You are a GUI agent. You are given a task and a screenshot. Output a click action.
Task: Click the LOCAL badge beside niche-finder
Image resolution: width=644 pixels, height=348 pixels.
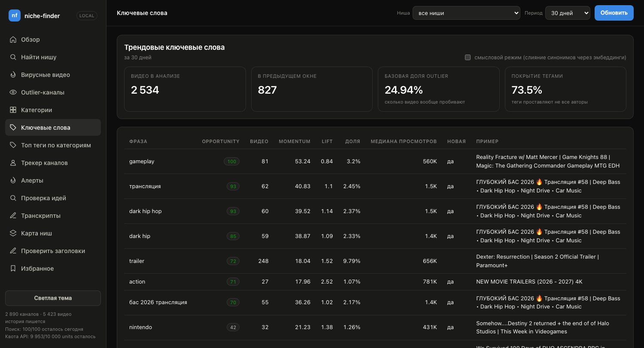[x=87, y=16]
